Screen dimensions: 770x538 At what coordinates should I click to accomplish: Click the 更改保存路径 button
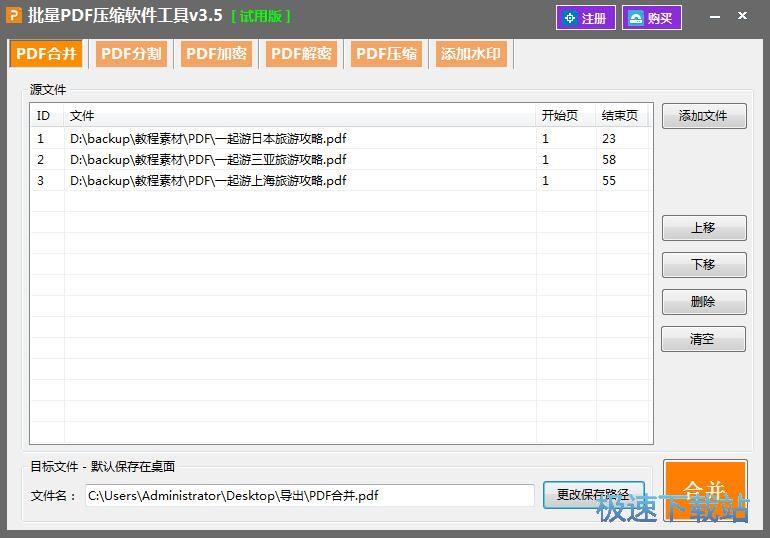[x=593, y=494]
